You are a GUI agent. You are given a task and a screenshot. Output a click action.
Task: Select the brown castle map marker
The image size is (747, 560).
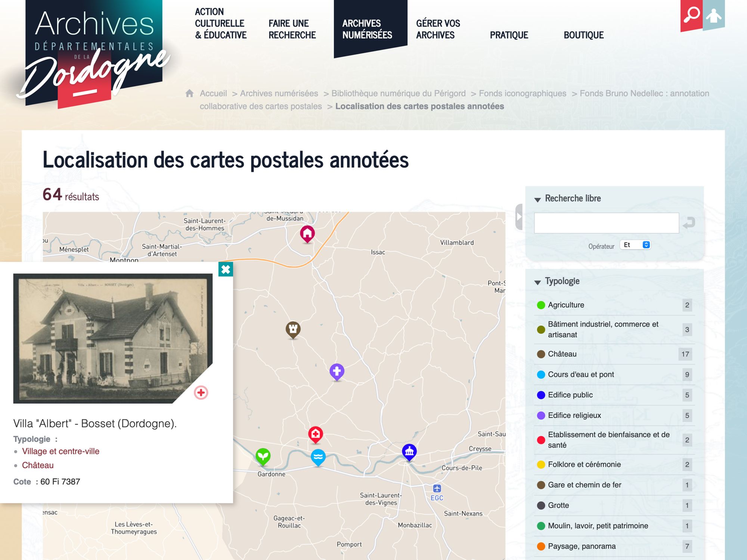(x=293, y=329)
